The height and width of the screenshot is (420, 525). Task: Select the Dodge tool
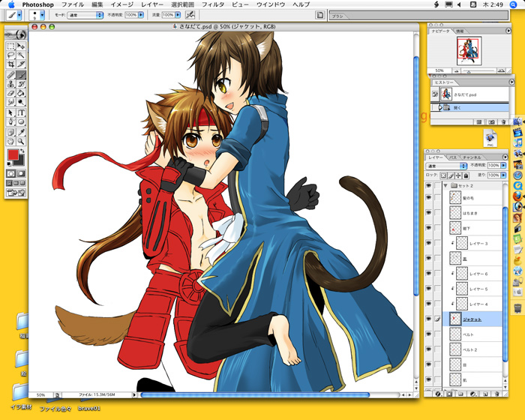click(21, 102)
